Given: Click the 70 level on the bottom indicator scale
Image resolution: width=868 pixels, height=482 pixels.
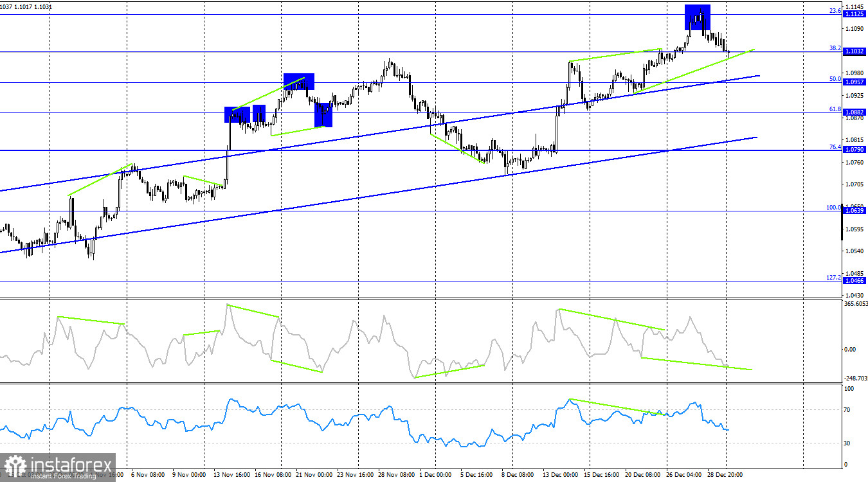Looking at the screenshot, I should (848, 409).
